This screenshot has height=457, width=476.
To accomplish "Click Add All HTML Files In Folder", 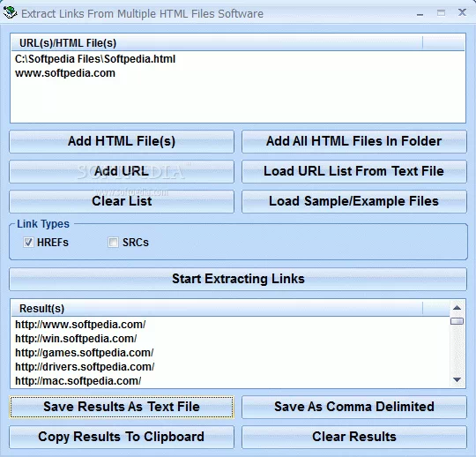I will [x=354, y=141].
